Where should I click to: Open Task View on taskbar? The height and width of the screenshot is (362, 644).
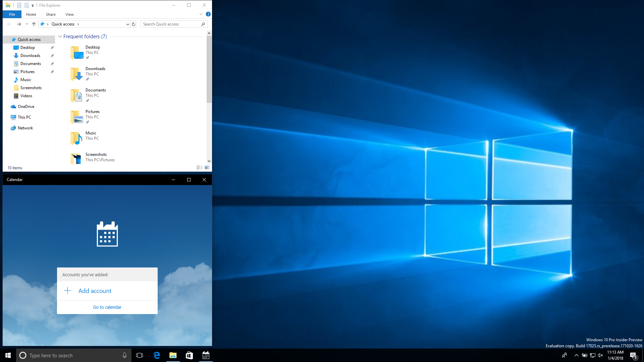click(x=140, y=355)
